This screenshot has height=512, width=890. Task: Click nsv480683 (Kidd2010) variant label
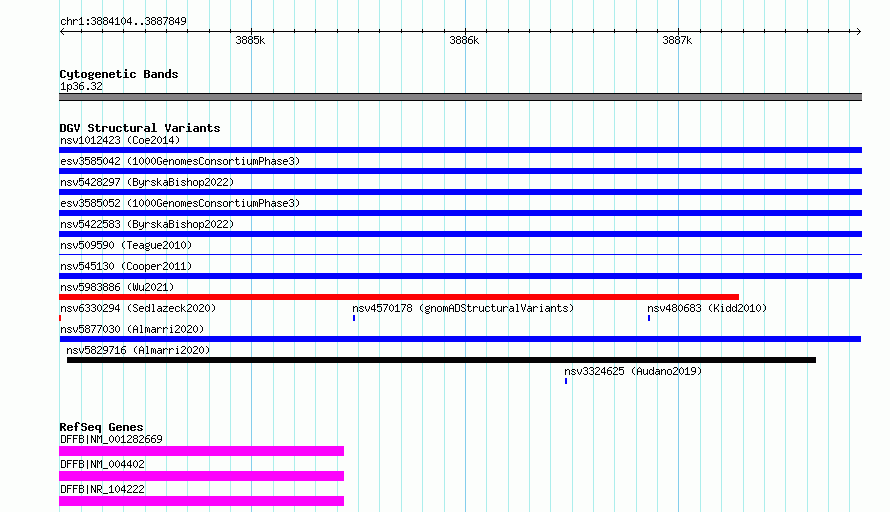[x=707, y=308]
